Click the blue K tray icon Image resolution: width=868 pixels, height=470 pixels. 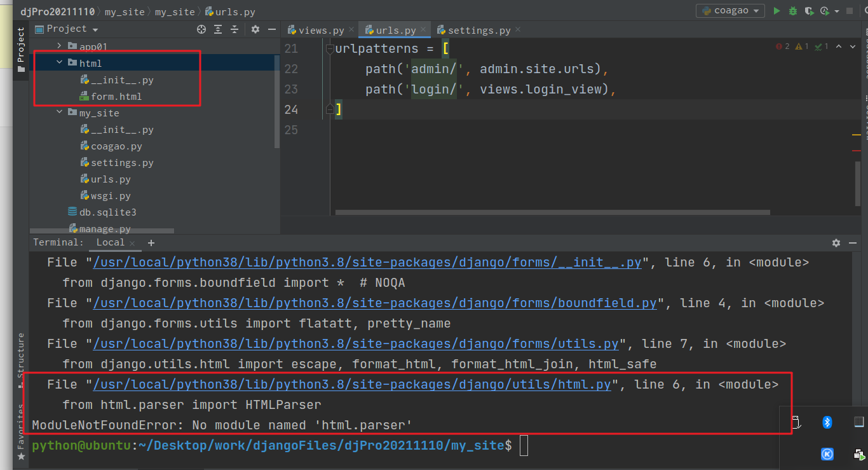point(827,454)
